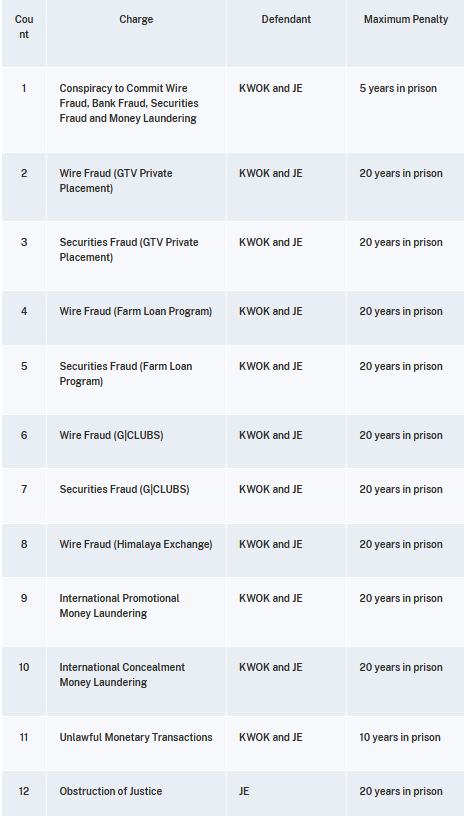Click the 10 years in prison penalty
Screen dimensions: 464x816
[399, 737]
